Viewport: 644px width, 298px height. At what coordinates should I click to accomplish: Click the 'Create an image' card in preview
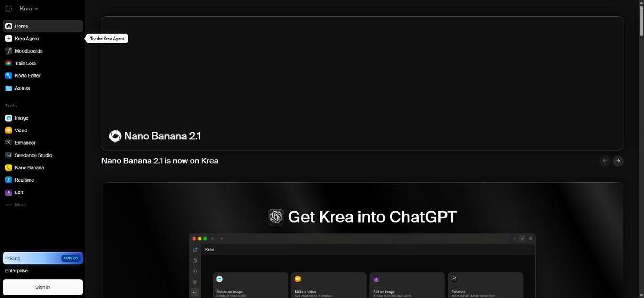coord(250,285)
